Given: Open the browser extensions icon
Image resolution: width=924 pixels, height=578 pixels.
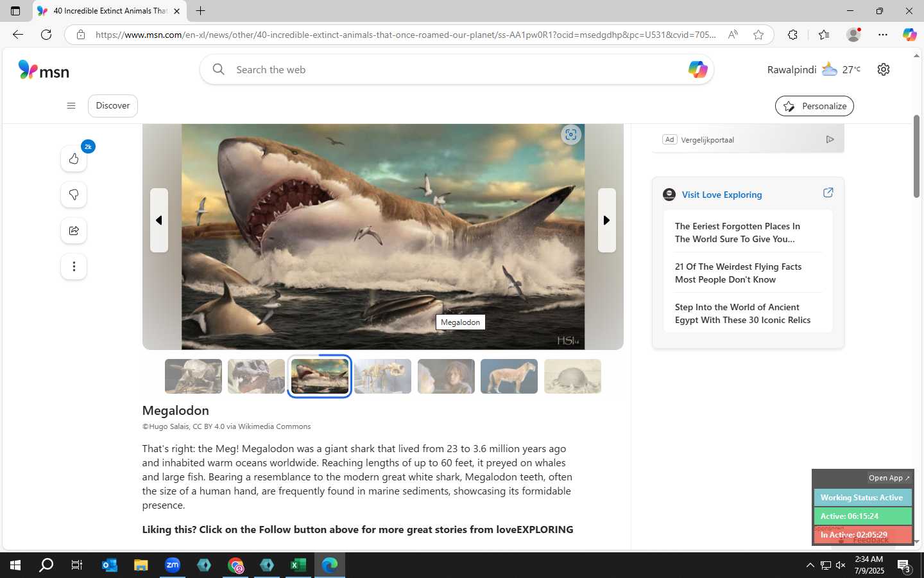Looking at the screenshot, I should tap(793, 35).
